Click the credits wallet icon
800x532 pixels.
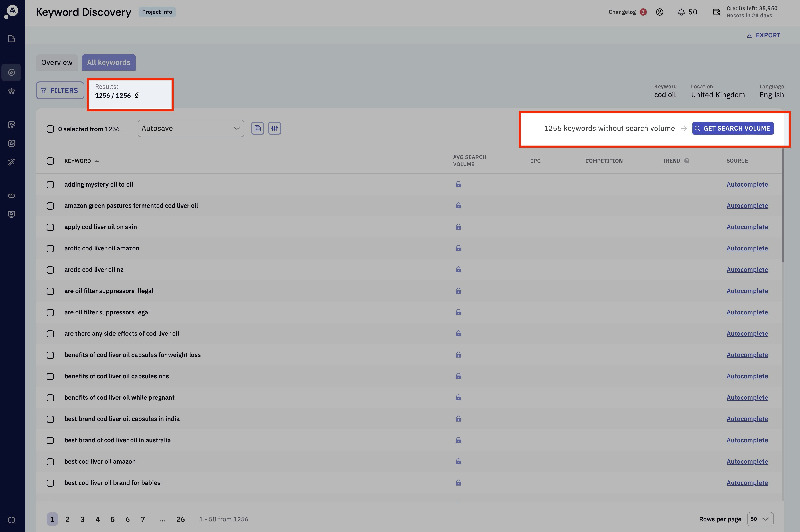click(716, 12)
